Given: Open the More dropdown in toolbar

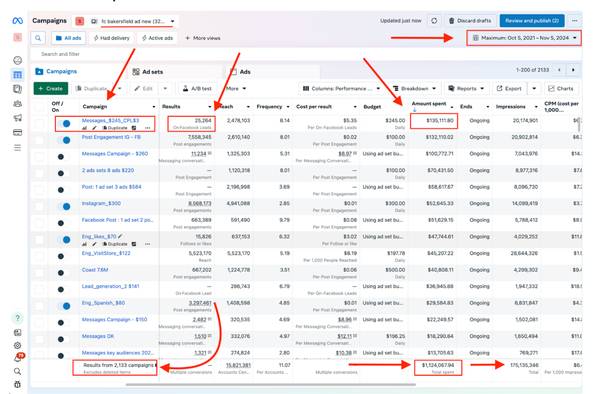Looking at the screenshot, I should click(235, 89).
